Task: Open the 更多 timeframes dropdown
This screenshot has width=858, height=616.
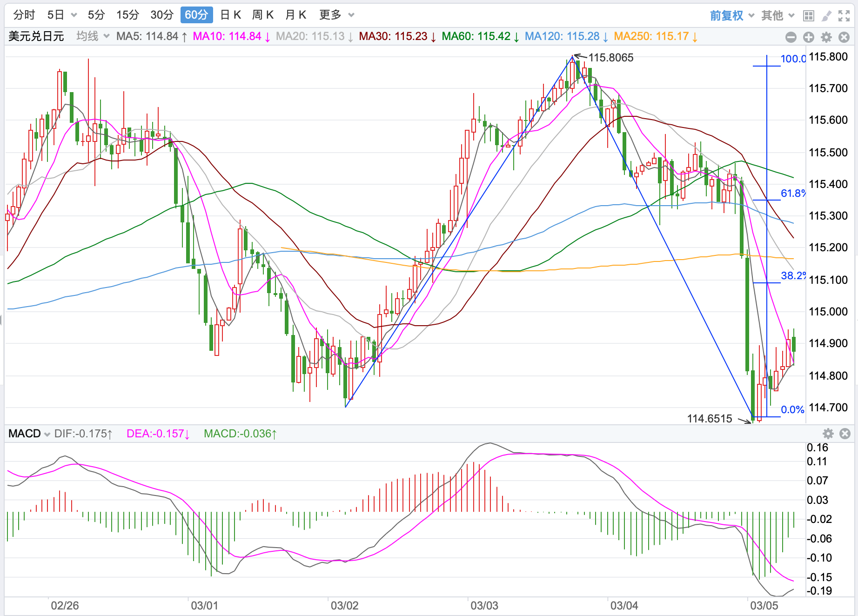Action: click(x=337, y=15)
